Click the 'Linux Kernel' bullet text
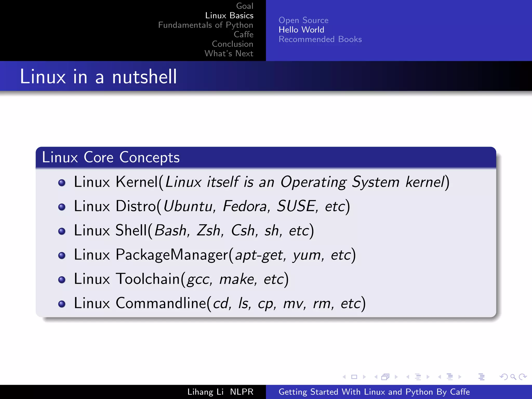The image size is (532, 399). (x=262, y=182)
